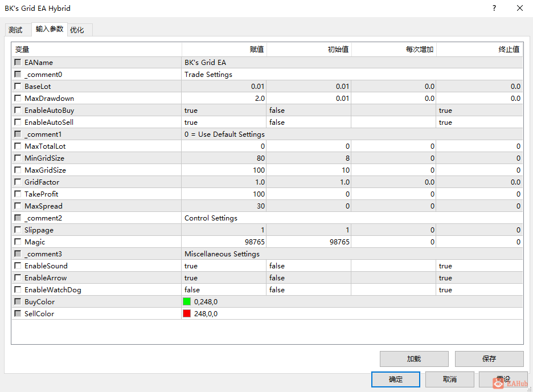533x392 pixels.
Task: Click the 保存 button
Action: [x=489, y=359]
